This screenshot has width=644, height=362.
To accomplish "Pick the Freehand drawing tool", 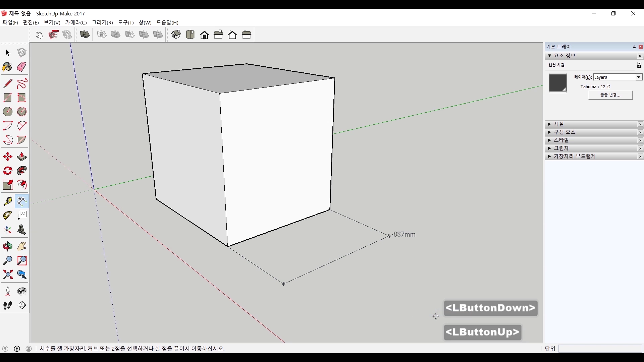I will pyautogui.click(x=22, y=83).
